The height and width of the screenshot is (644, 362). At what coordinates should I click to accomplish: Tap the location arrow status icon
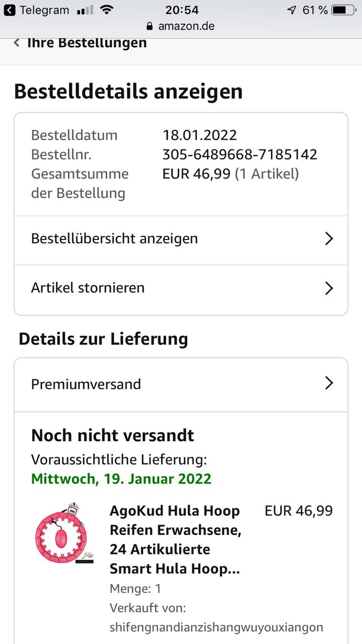tap(292, 10)
